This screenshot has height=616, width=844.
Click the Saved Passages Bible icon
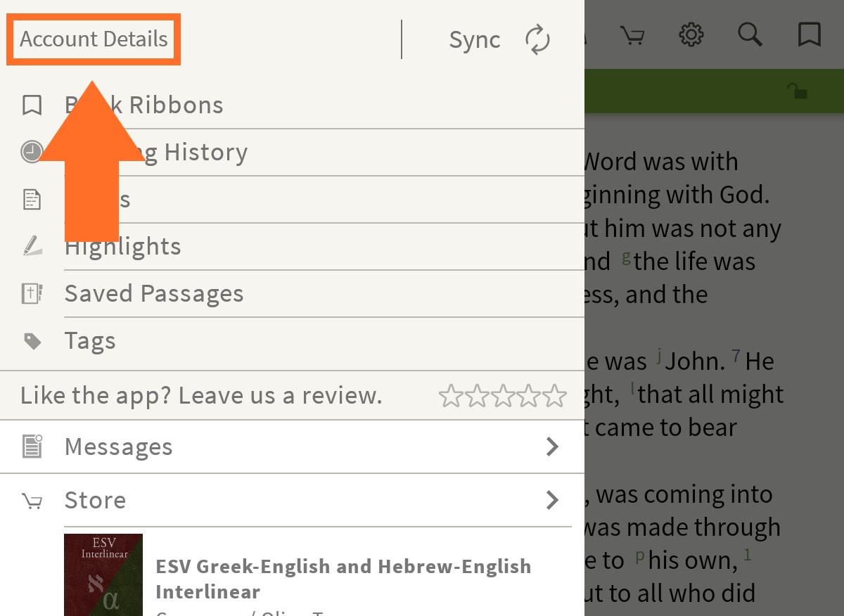(32, 294)
